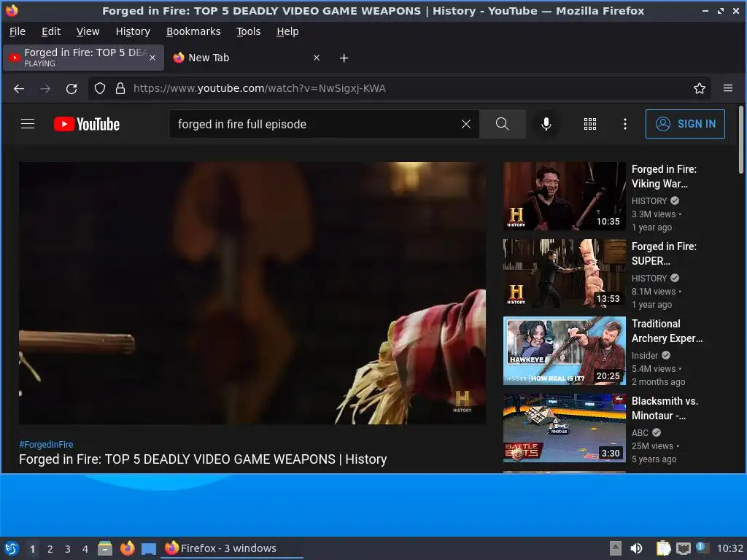Click the video player to pause
The width and height of the screenshot is (747, 560).
click(252, 293)
